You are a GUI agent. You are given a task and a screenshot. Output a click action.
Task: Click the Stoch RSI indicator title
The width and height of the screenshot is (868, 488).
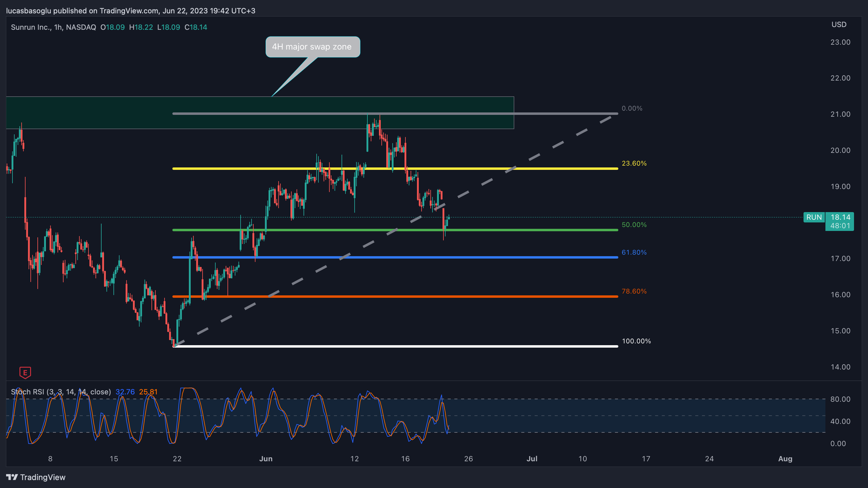61,392
